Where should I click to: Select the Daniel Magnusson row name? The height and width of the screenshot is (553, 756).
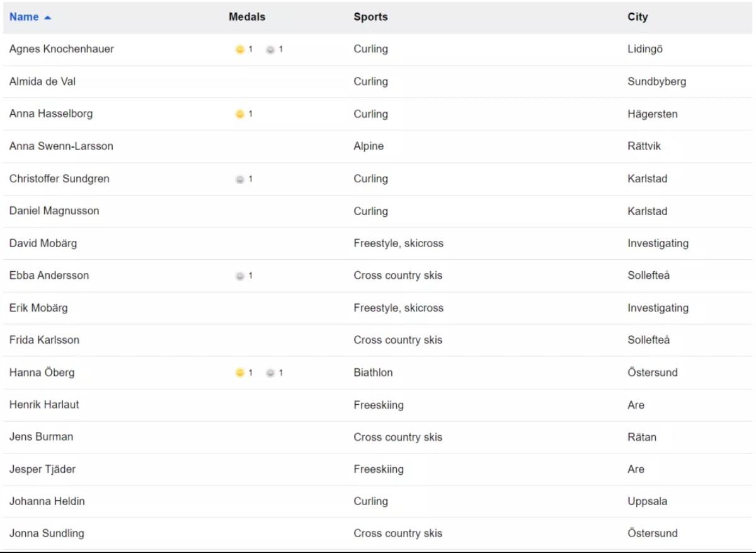54,211
